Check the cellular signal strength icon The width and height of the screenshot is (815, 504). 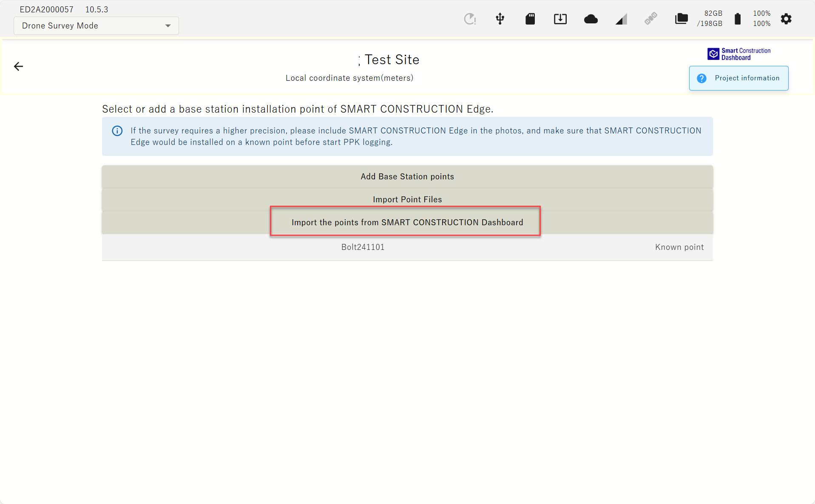point(621,19)
